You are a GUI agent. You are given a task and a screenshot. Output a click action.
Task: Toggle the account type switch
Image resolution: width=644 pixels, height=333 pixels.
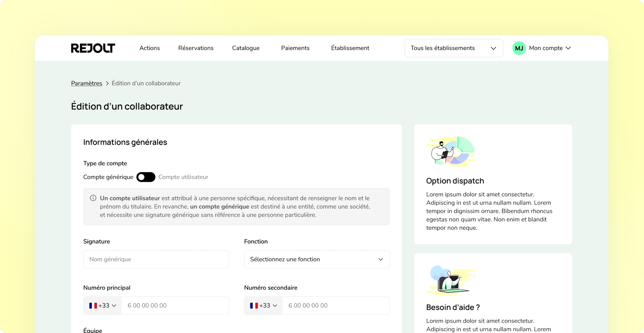click(146, 177)
